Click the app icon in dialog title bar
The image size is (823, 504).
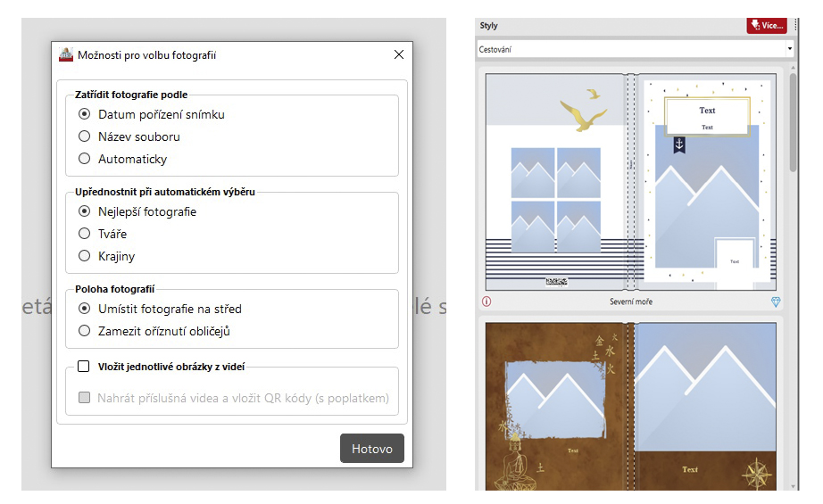click(66, 54)
